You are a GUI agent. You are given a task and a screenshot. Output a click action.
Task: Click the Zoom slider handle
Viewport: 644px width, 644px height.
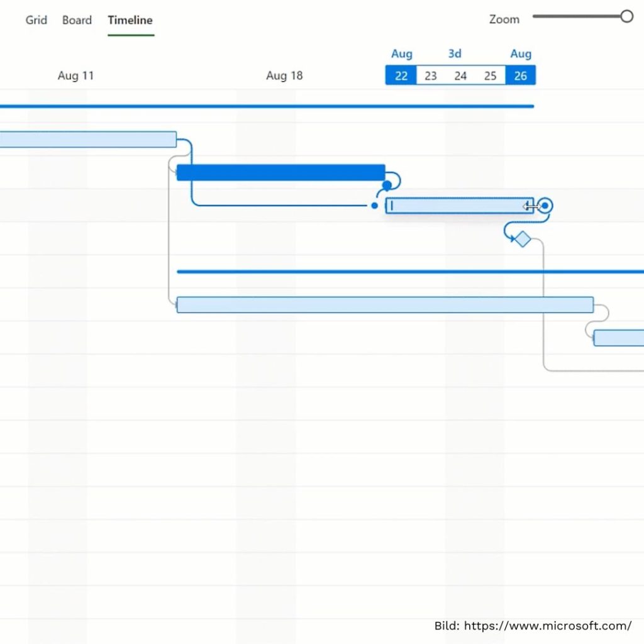(626, 16)
